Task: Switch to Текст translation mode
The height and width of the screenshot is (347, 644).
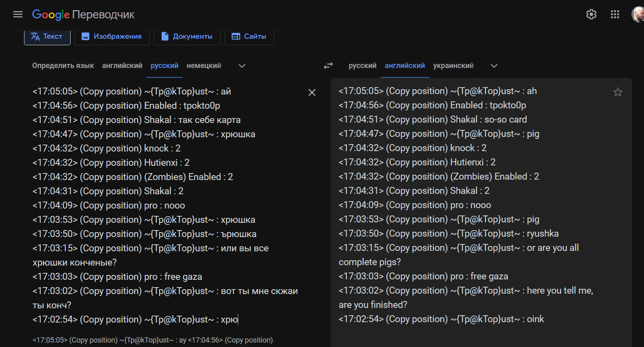Action: 47,37
